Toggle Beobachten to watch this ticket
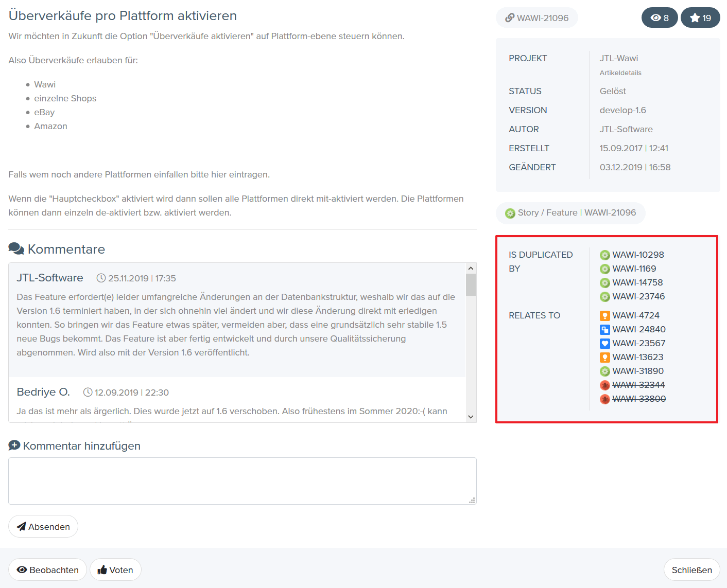This screenshot has height=588, width=727. tap(47, 569)
